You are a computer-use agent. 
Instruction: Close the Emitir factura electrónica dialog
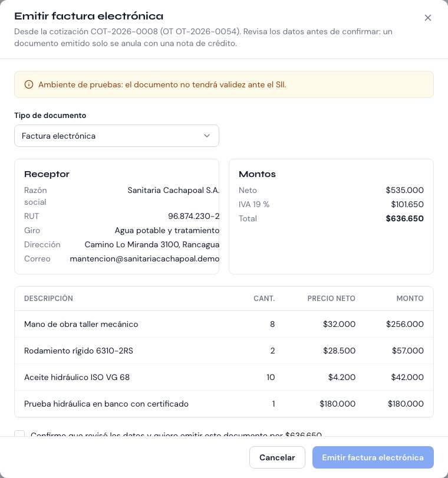click(427, 18)
